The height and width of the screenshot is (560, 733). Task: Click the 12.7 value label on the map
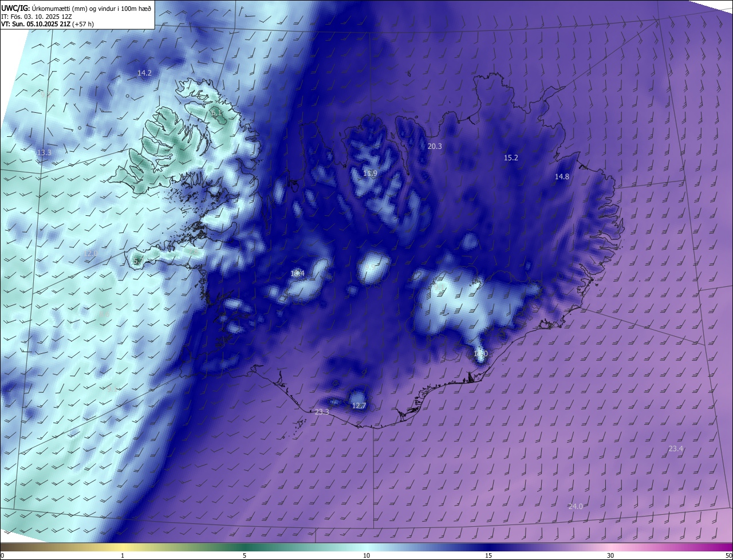[x=358, y=405]
